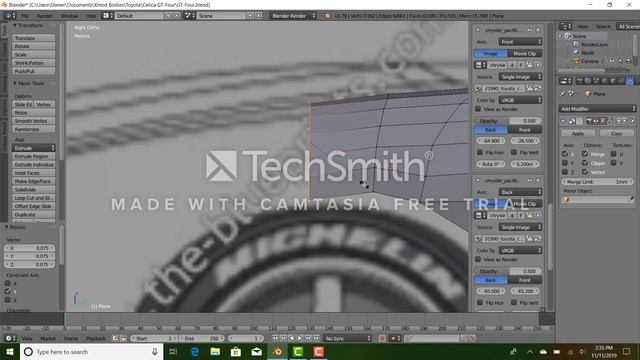Click the Info editor type icon
640x360 pixels.
coord(10,16)
